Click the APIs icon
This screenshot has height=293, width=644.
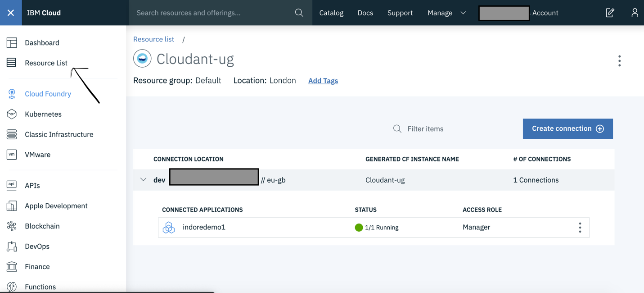point(12,185)
